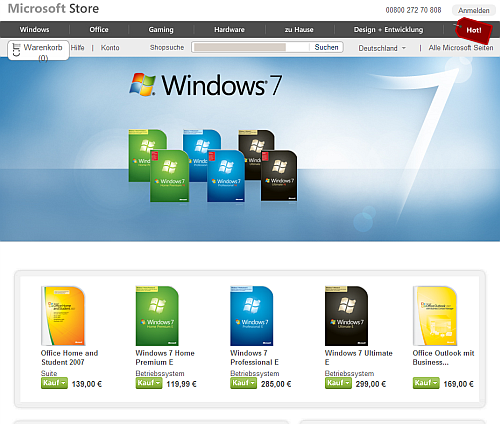Open the Windows menu

point(34,30)
